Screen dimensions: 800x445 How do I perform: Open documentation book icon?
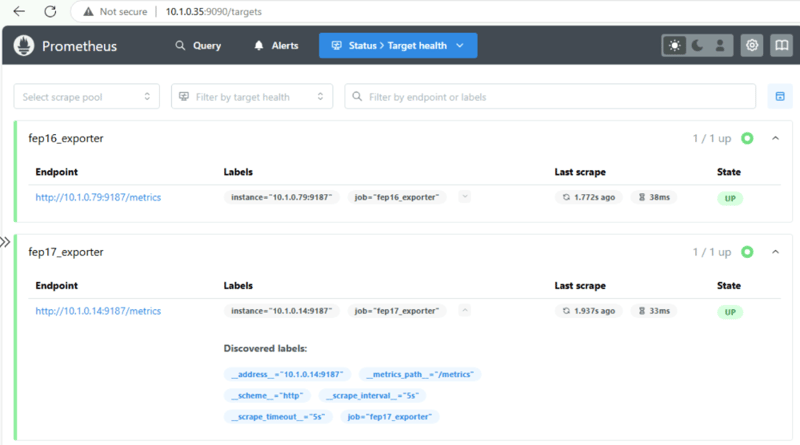tap(781, 45)
